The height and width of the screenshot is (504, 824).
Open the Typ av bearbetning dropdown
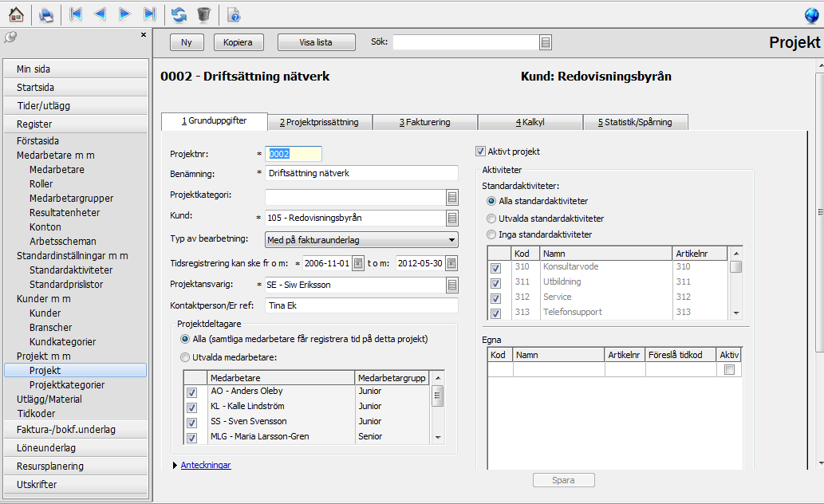pyautogui.click(x=361, y=240)
